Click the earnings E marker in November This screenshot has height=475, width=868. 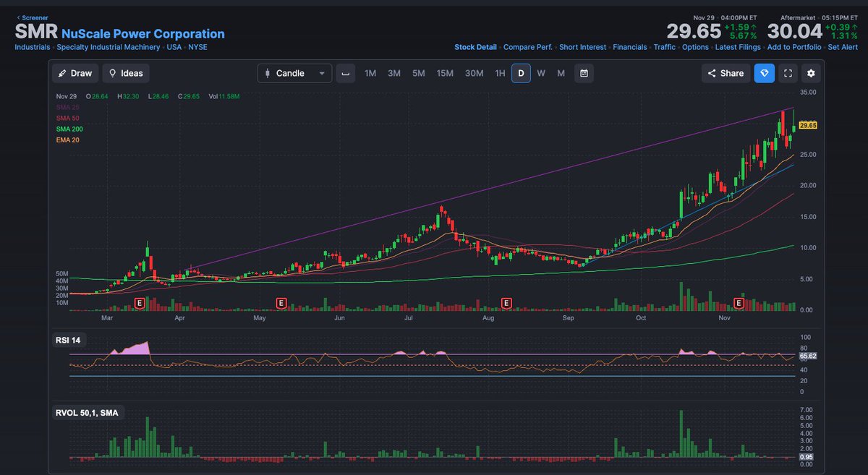click(739, 302)
